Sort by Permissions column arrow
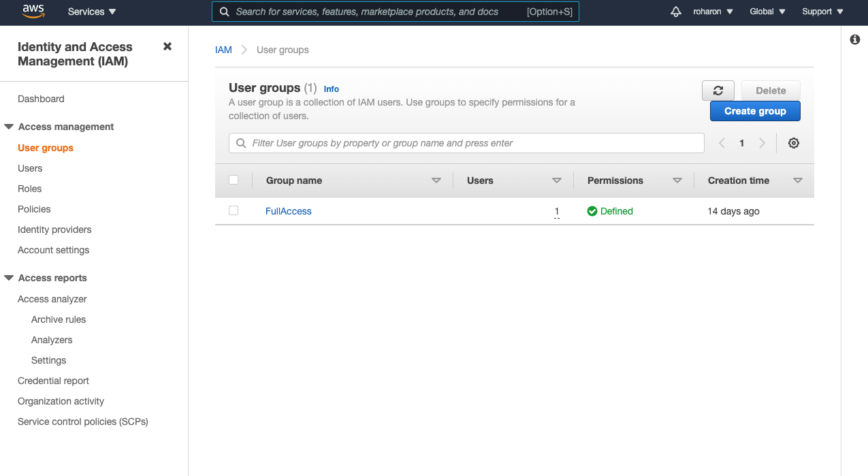 (x=677, y=180)
